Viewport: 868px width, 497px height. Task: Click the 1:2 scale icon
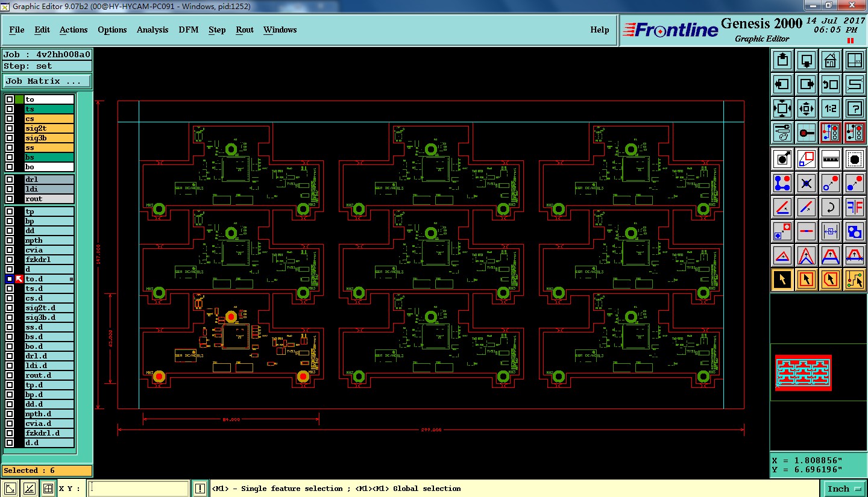[x=831, y=108]
